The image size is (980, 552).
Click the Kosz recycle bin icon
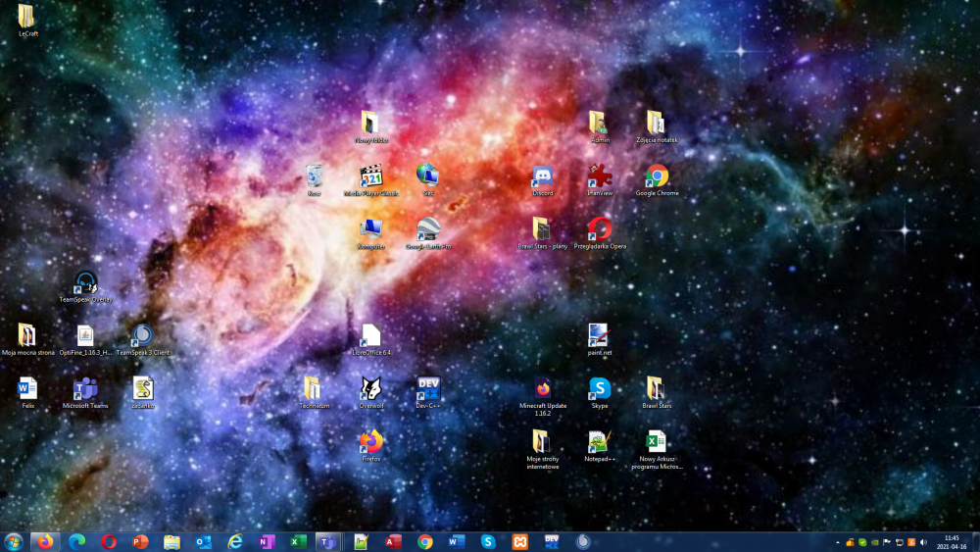315,177
